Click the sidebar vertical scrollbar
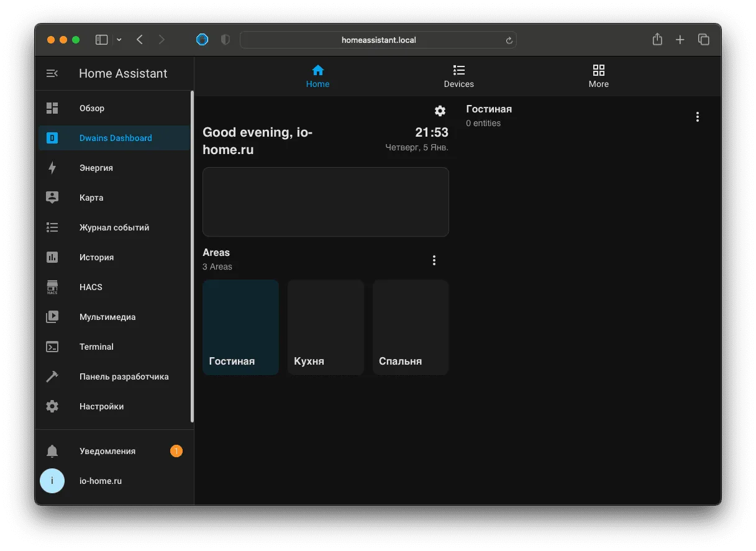The height and width of the screenshot is (551, 756). 193,257
